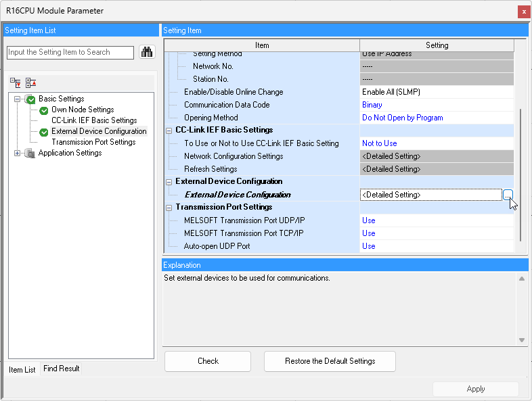The width and height of the screenshot is (532, 401).
Task: Click the Refresh Settings row label
Action: [x=210, y=169]
